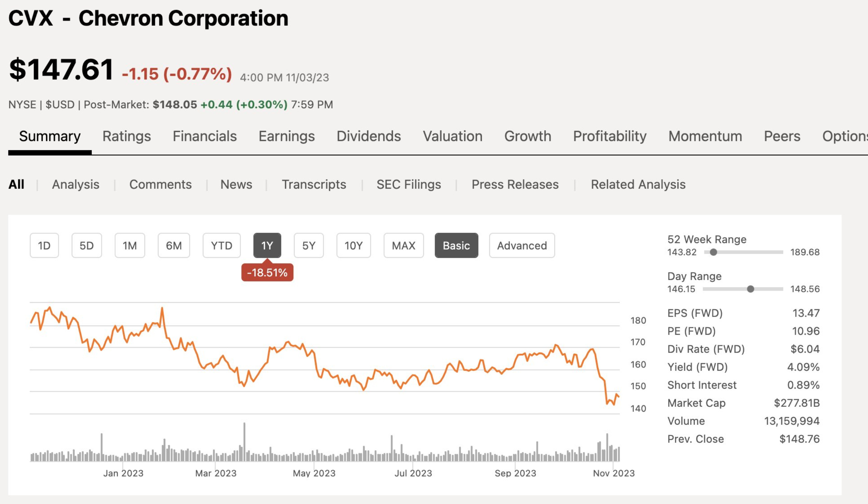Viewport: 868px width, 504px height.
Task: Switch chart to 5Y range
Action: coord(309,245)
